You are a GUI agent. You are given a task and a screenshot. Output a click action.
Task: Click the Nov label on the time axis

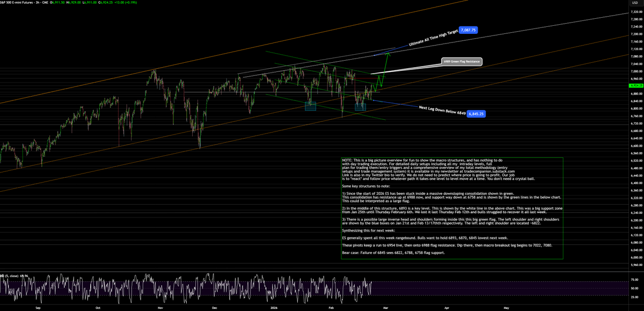pos(160,308)
